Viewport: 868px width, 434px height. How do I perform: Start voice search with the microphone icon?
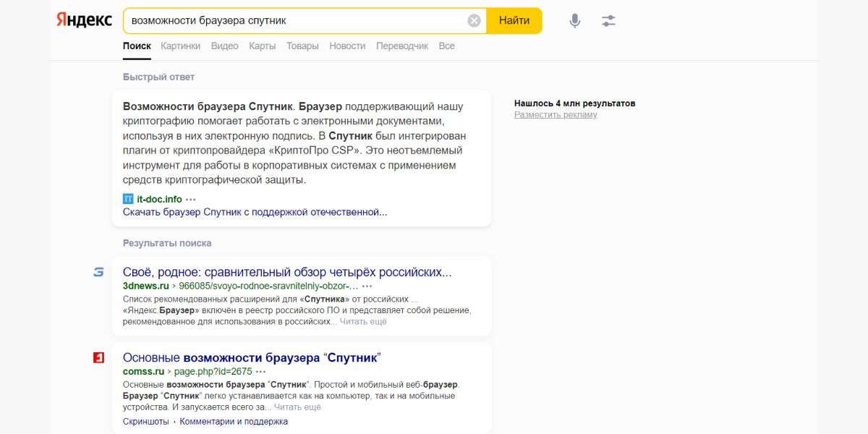(575, 21)
